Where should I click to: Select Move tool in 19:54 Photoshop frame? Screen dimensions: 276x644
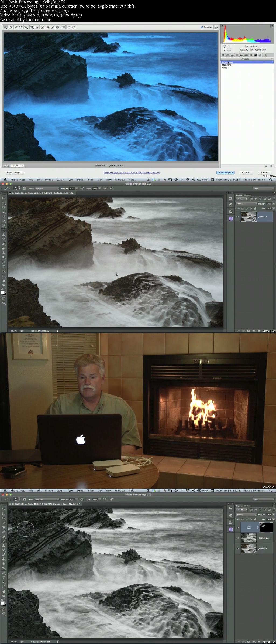[x=4, y=198]
